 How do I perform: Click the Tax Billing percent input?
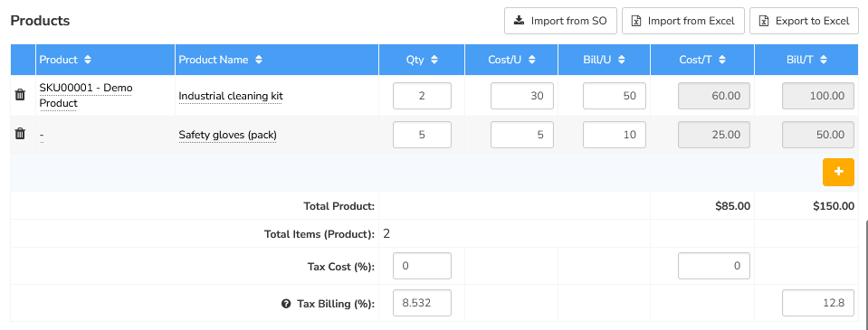(422, 303)
